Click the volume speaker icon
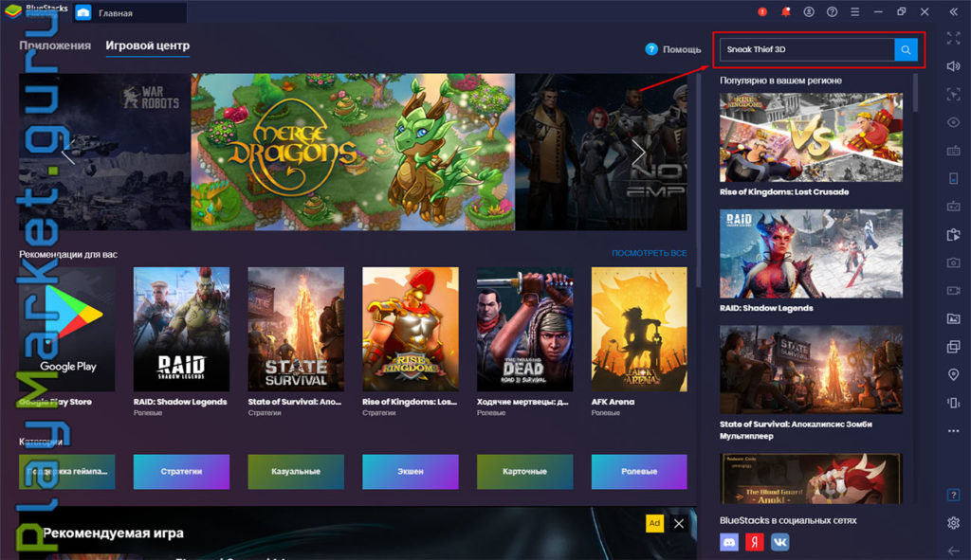Viewport: 971px width, 560px height. [953, 66]
